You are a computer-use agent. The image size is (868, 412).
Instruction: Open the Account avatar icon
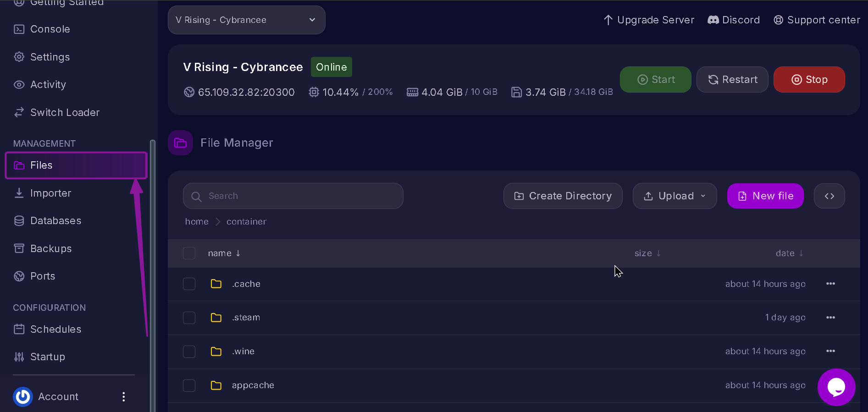pyautogui.click(x=23, y=397)
